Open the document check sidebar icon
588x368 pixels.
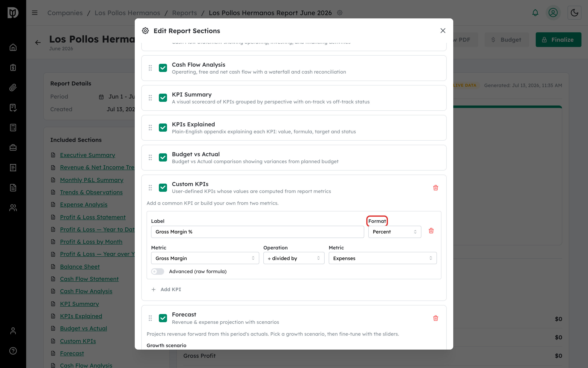click(13, 108)
